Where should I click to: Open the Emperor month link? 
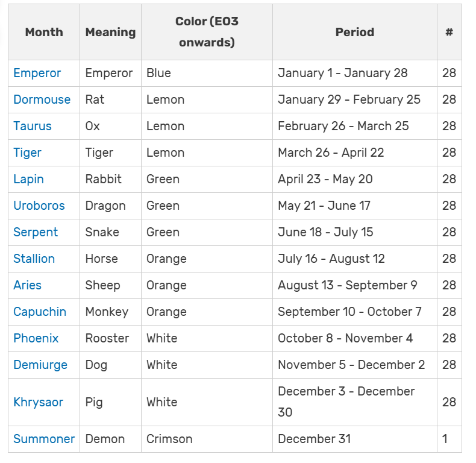pos(37,73)
